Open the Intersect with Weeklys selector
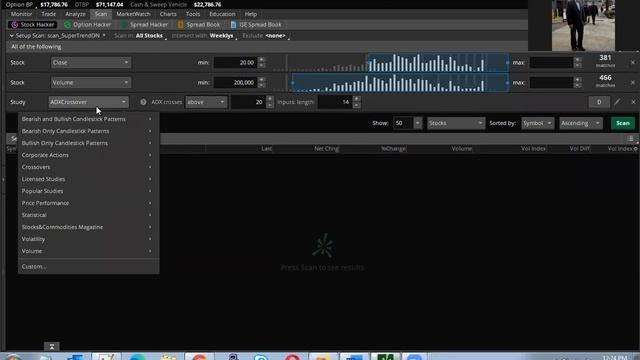Viewport: 640px width, 360px height. pos(222,36)
